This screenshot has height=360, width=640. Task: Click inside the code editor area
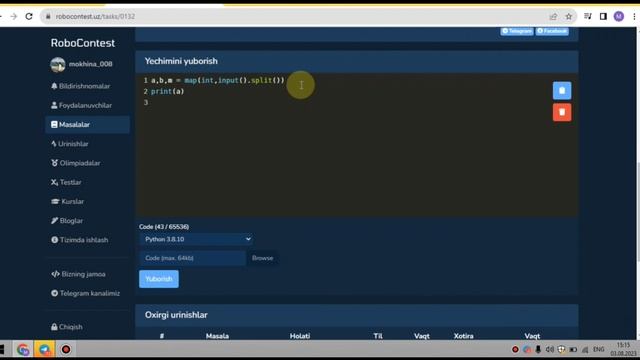[357, 145]
